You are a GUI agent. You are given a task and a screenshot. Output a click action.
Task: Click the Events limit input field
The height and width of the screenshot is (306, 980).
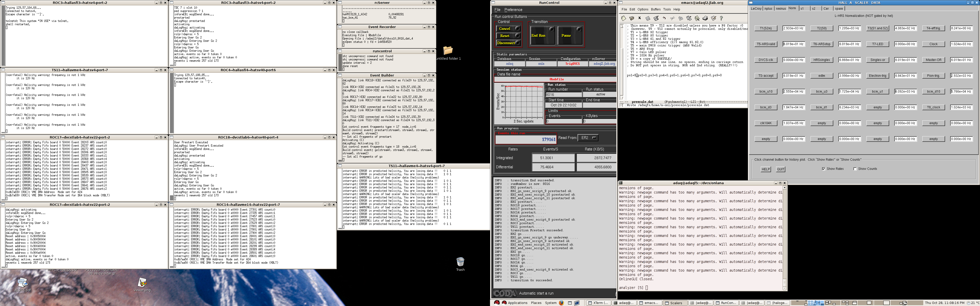coord(564,121)
